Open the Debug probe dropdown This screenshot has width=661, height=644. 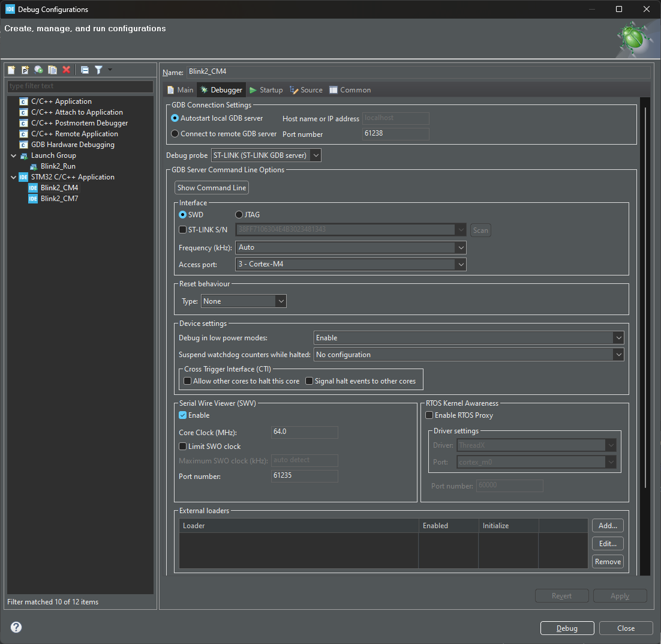[x=266, y=155]
